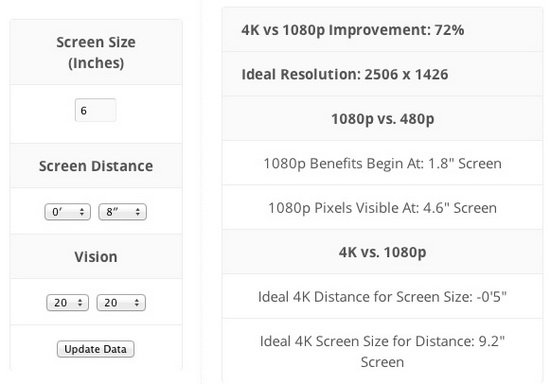Click the Screen Size input field
Viewport: 550px width, 384px height.
95,110
